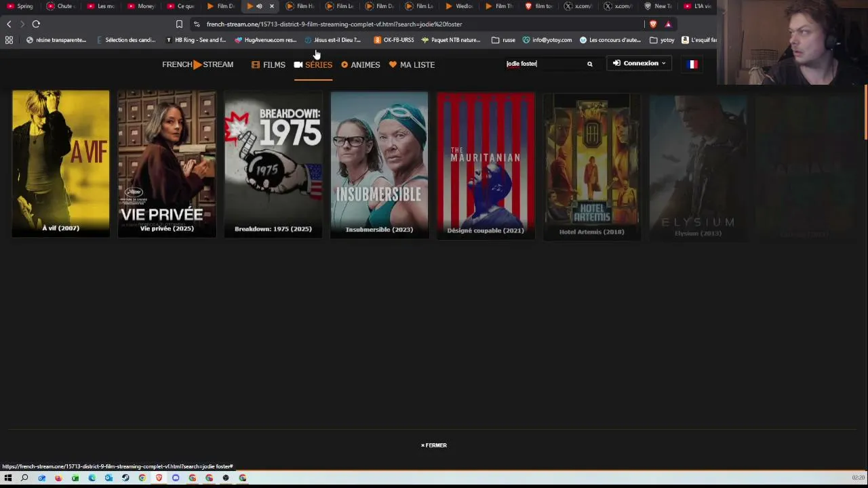Open the Brave Shields lion icon
Image resolution: width=868 pixels, height=488 pixels.
[653, 24]
